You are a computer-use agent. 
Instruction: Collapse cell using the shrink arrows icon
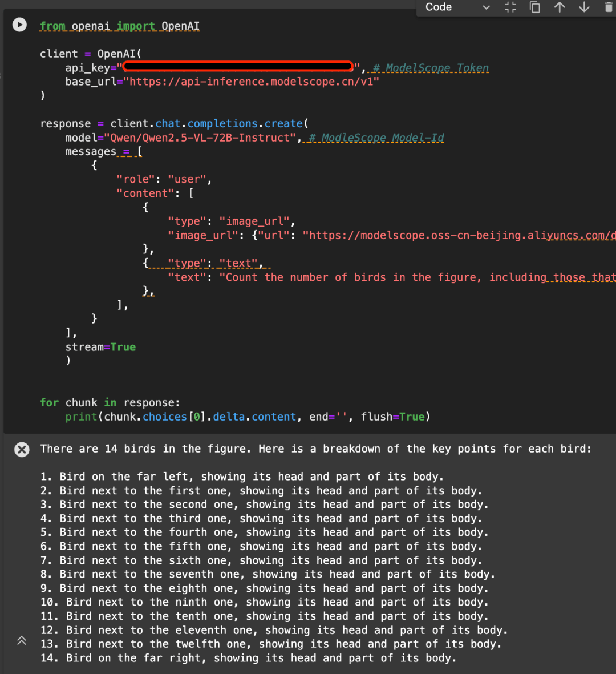click(510, 7)
